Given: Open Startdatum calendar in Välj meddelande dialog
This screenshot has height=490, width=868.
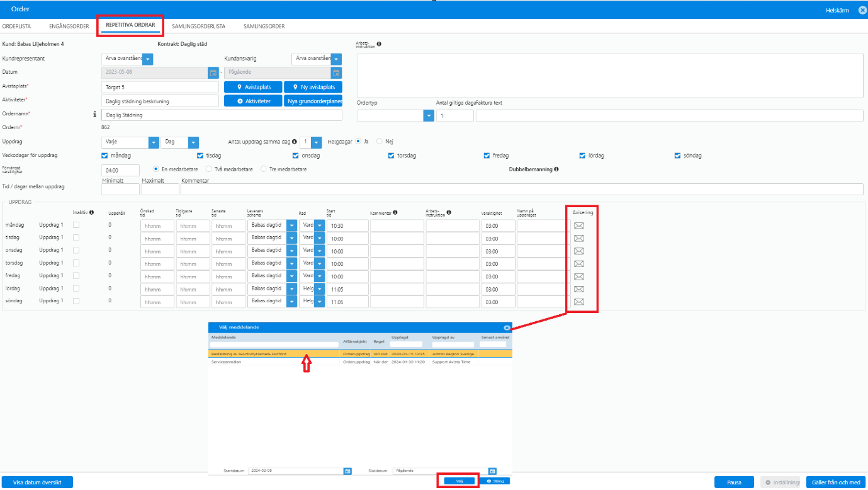Looking at the screenshot, I should tap(347, 470).
